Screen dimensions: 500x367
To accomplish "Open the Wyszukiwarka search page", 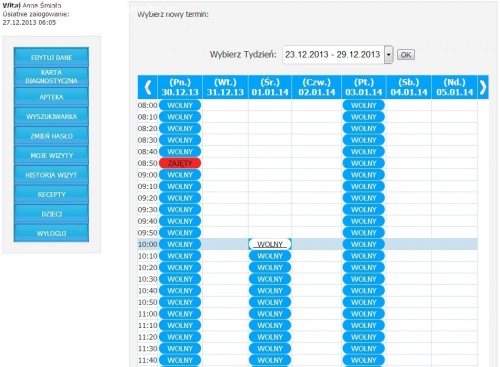I will click(51, 116).
